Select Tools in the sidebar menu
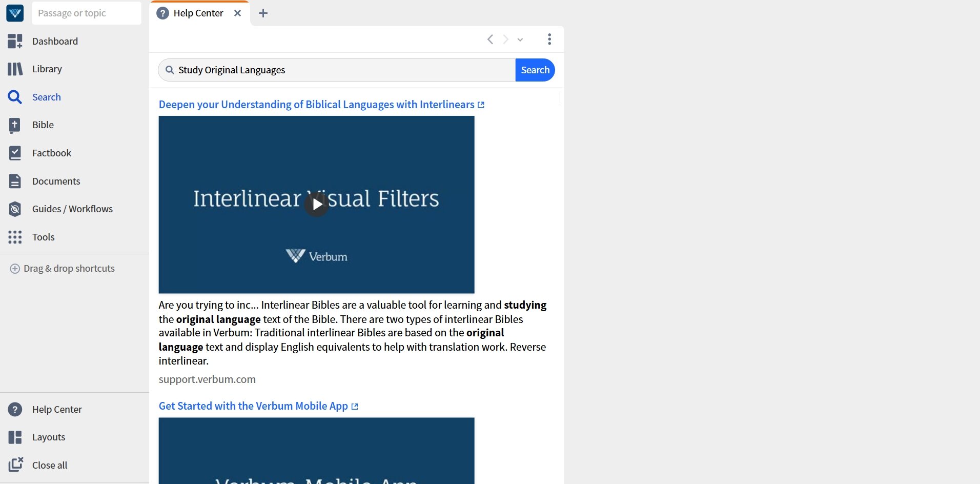The image size is (980, 484). pyautogui.click(x=44, y=237)
